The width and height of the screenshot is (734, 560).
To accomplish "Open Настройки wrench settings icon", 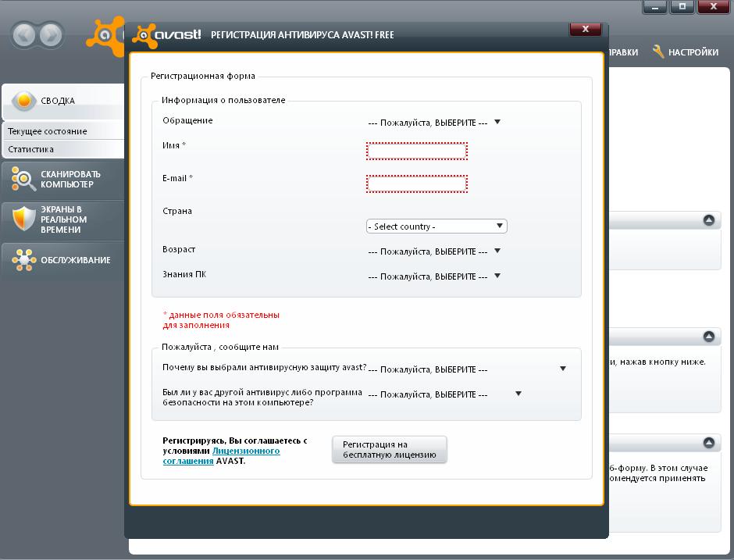I will pos(658,52).
